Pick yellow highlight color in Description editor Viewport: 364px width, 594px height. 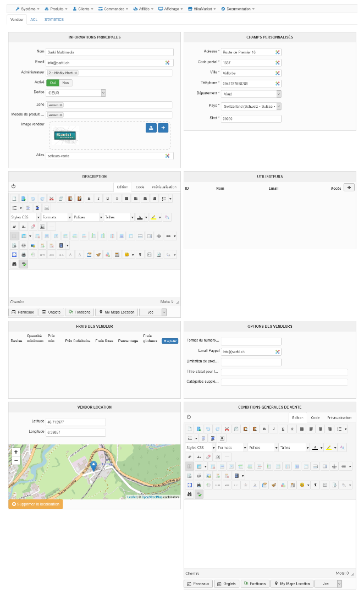(153, 217)
